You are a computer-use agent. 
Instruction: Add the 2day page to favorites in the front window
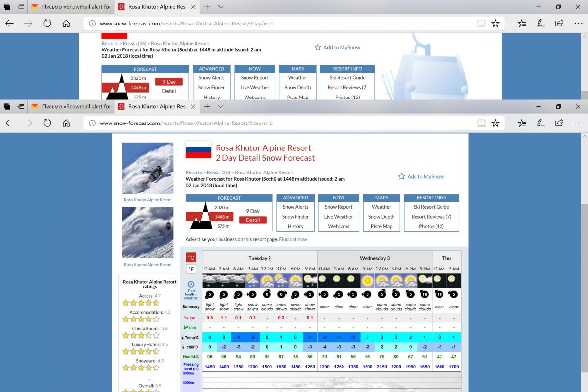tap(495, 123)
